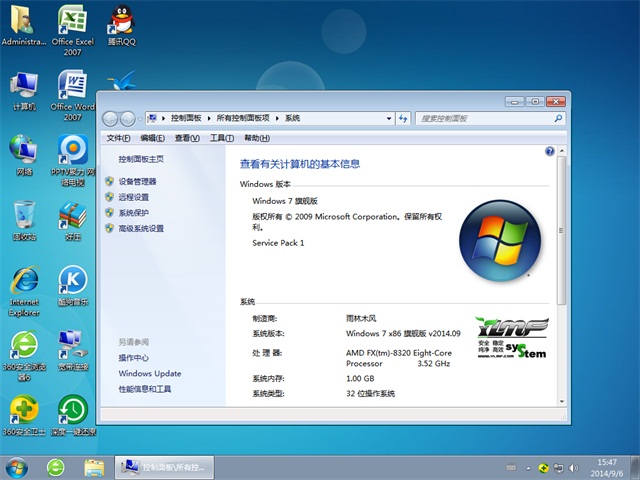
Task: Click into the 搜索控制面板 search field
Action: coord(484,118)
